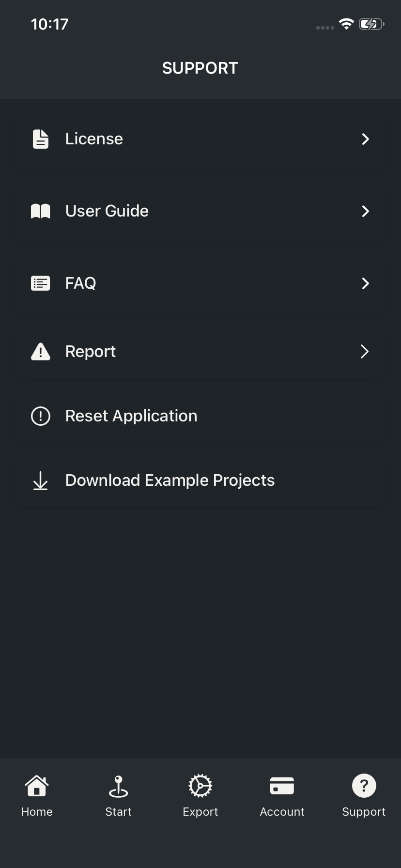This screenshot has height=868, width=401.
Task: Expand the License row chevron
Action: pyautogui.click(x=366, y=139)
